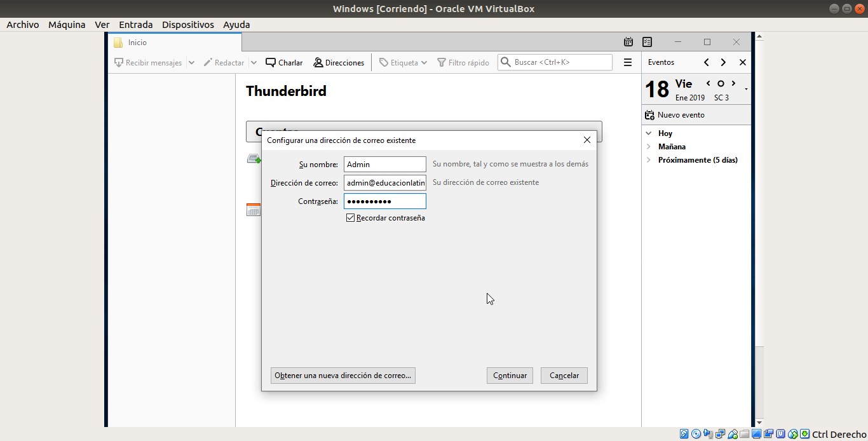Click VirtualBox CPU status icon
This screenshot has width=868, height=441.
pos(780,435)
